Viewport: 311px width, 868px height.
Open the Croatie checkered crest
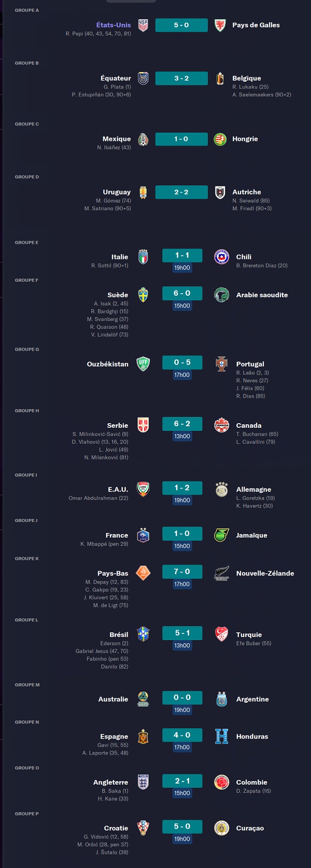pyautogui.click(x=143, y=828)
